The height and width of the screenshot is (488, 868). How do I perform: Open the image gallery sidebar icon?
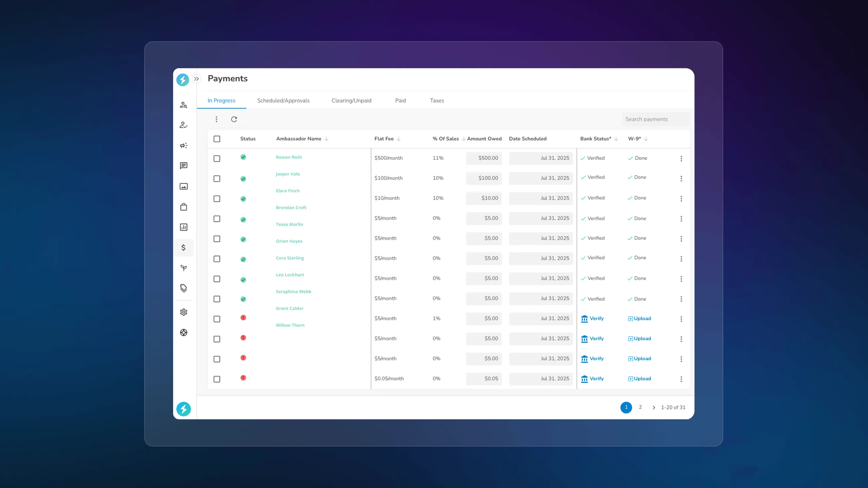pyautogui.click(x=183, y=186)
